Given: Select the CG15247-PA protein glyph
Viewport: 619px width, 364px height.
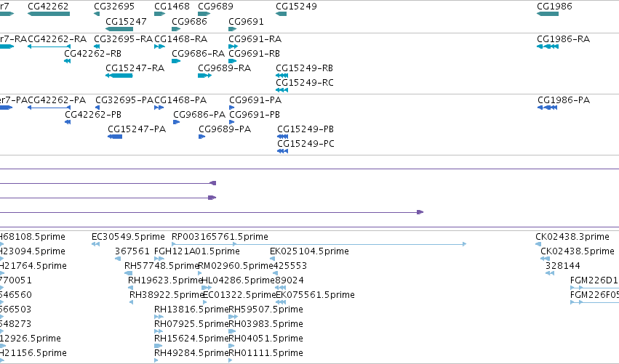Looking at the screenshot, I should click(x=115, y=137).
